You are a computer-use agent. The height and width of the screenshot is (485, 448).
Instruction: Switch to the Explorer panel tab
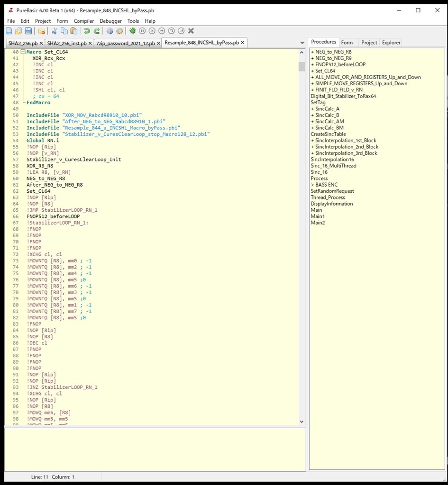pyautogui.click(x=391, y=43)
